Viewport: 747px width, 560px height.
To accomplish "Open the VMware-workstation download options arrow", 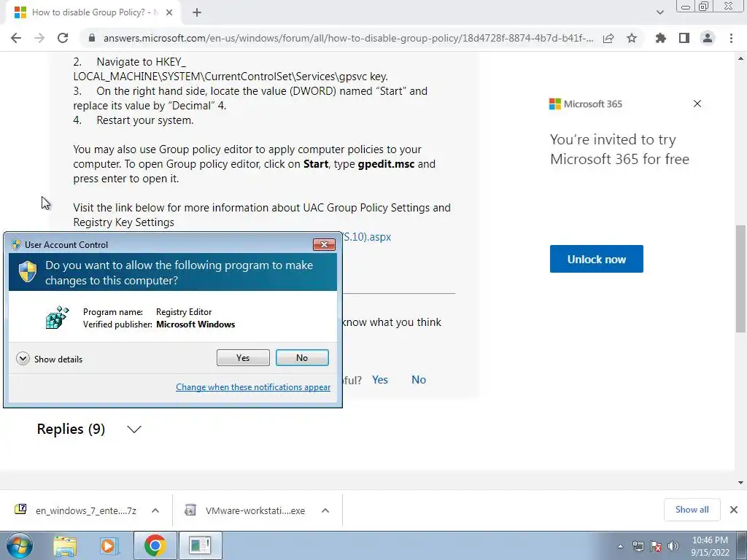I will [325, 510].
